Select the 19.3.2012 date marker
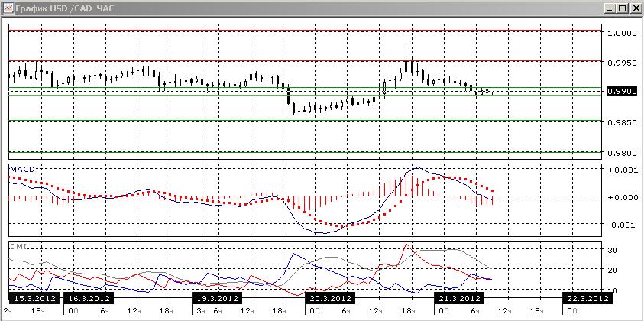Viewport: 644px width, 321px height. (x=217, y=298)
